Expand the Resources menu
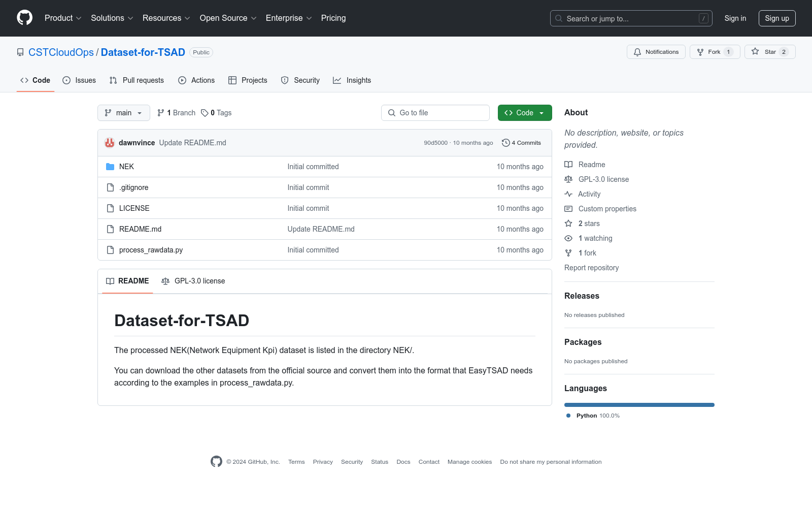The width and height of the screenshot is (812, 508). (166, 18)
